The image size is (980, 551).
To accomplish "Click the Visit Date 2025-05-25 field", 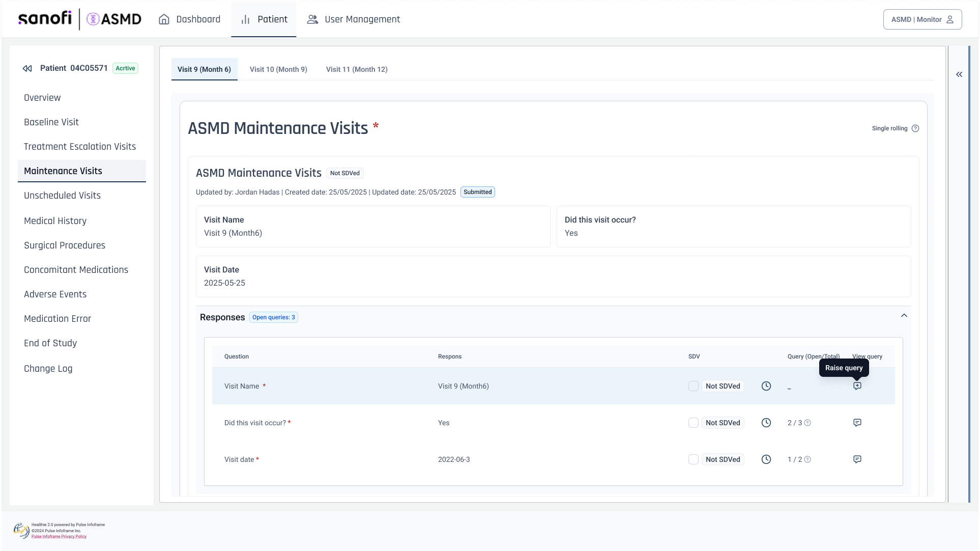I will coord(554,277).
